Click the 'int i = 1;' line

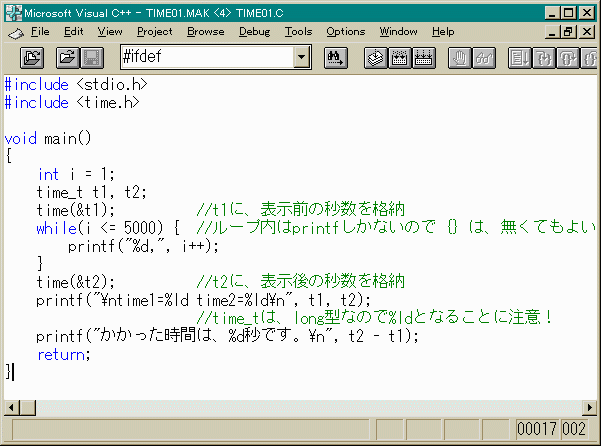pos(76,174)
